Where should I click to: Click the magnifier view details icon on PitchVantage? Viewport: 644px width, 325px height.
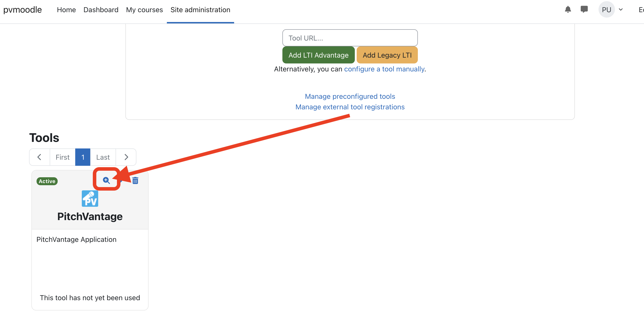pos(106,180)
